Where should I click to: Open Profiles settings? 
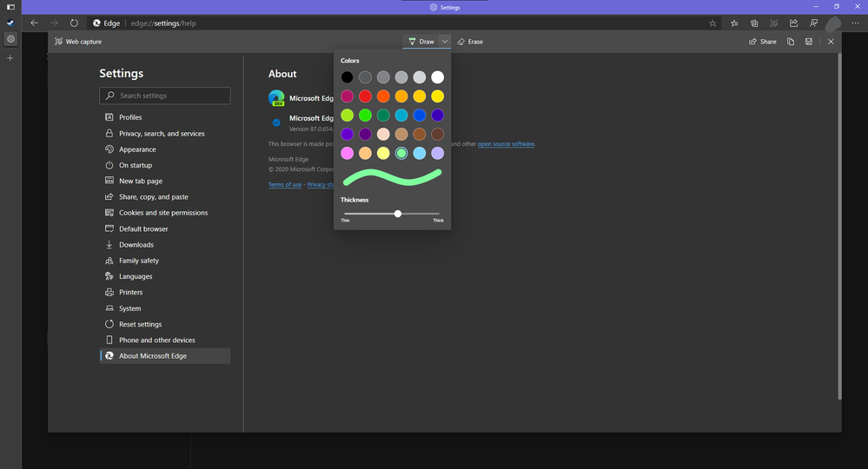(165, 117)
